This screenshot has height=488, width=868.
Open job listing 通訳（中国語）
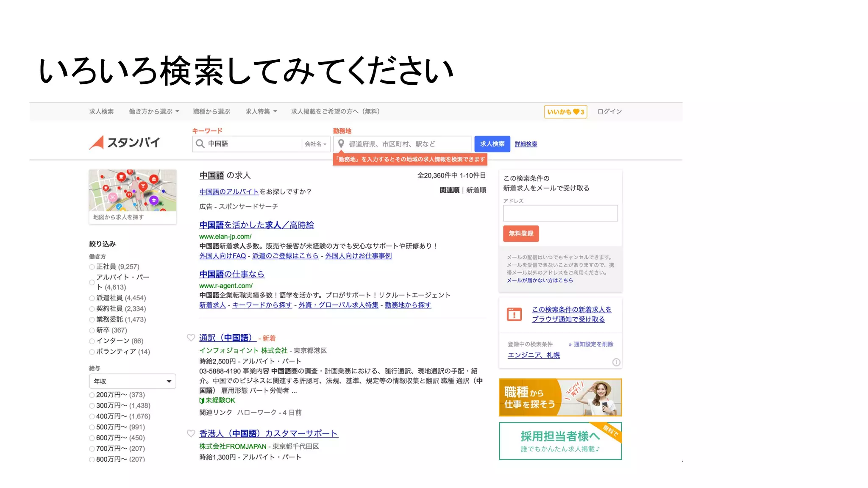pos(228,338)
